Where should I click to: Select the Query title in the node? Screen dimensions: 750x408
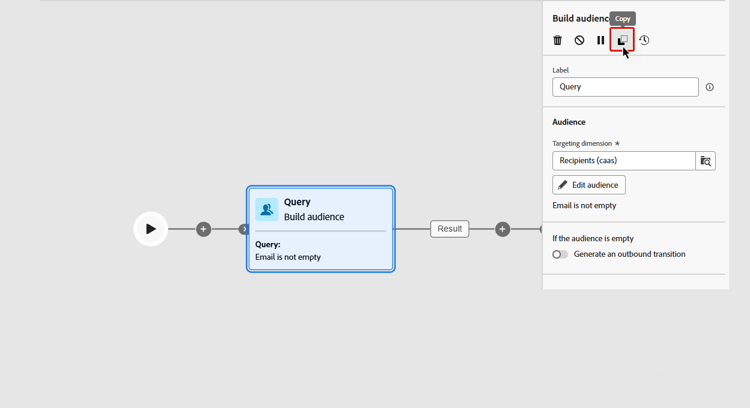point(297,202)
